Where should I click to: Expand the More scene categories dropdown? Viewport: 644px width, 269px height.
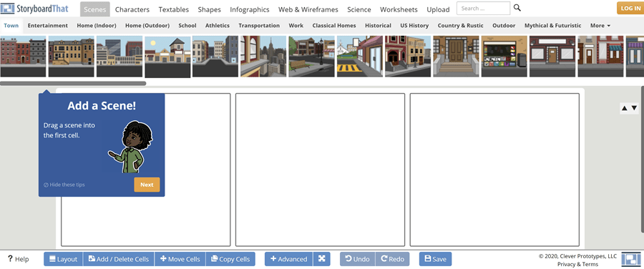[600, 26]
